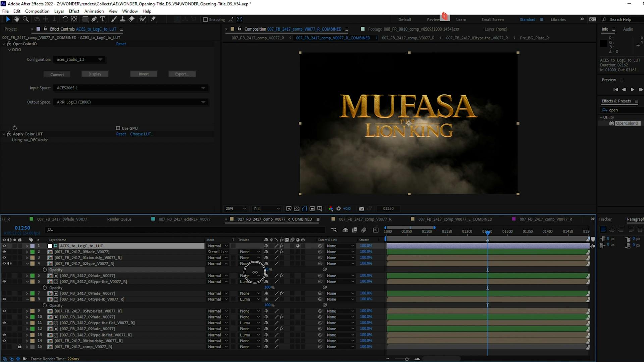The width and height of the screenshot is (644, 362).
Task: Select the Zoom magnifier tool
Action: tap(25, 19)
